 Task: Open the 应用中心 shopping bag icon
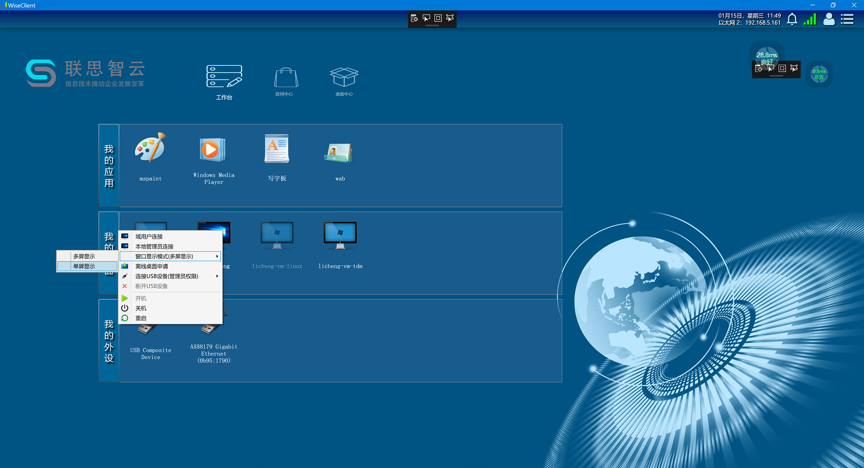click(285, 78)
